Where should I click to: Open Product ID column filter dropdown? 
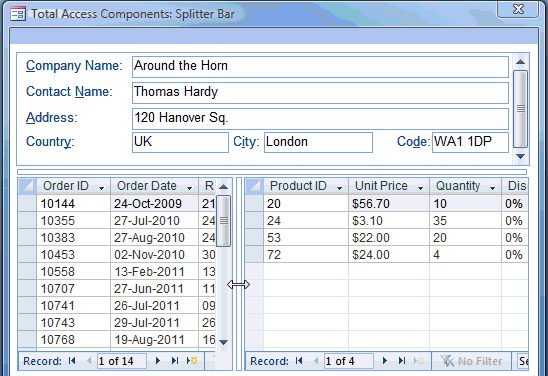(x=339, y=188)
